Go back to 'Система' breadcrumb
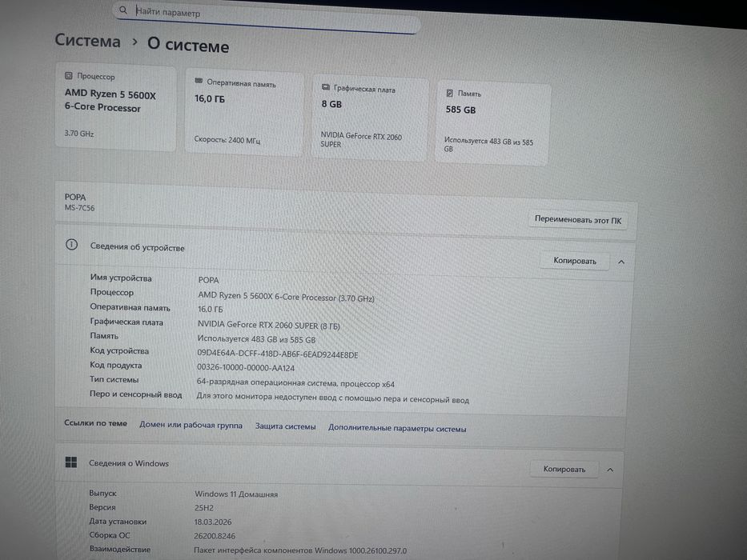Image resolution: width=747 pixels, height=560 pixels. (87, 41)
